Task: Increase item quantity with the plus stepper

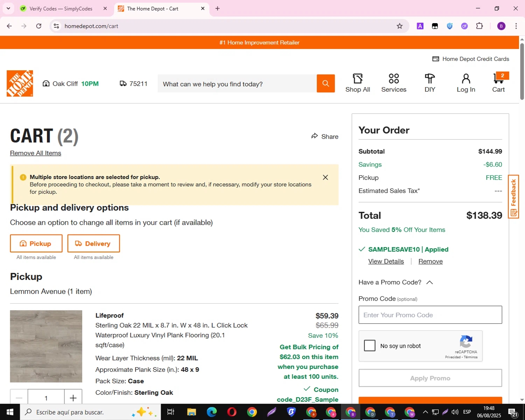Action: 73,397
